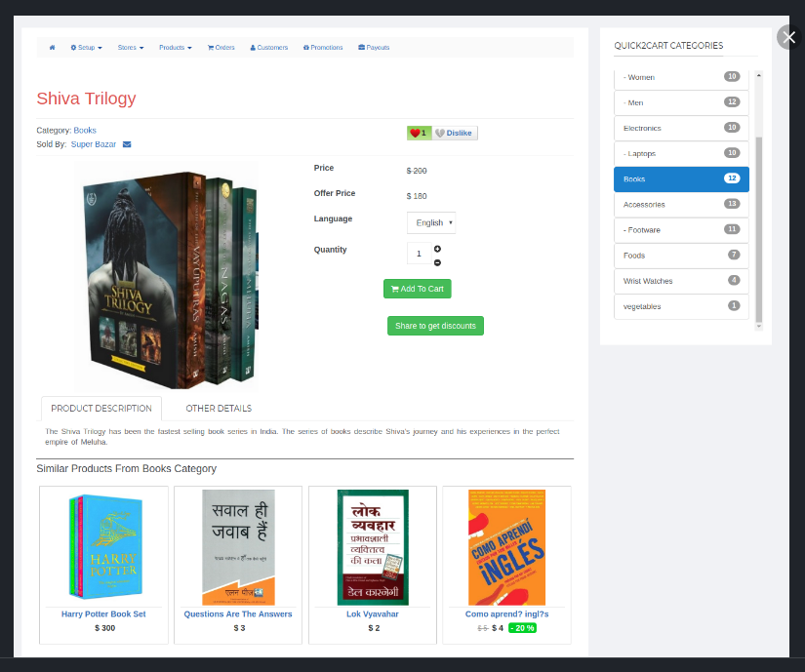Click the Lok Vyavahar book cover
This screenshot has height=672, width=805.
click(x=373, y=547)
